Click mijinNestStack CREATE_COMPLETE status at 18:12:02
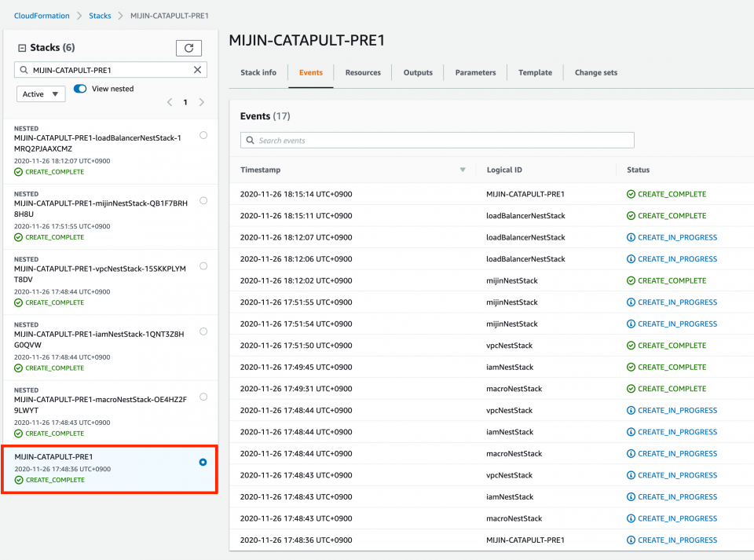The image size is (754, 560). [x=667, y=280]
